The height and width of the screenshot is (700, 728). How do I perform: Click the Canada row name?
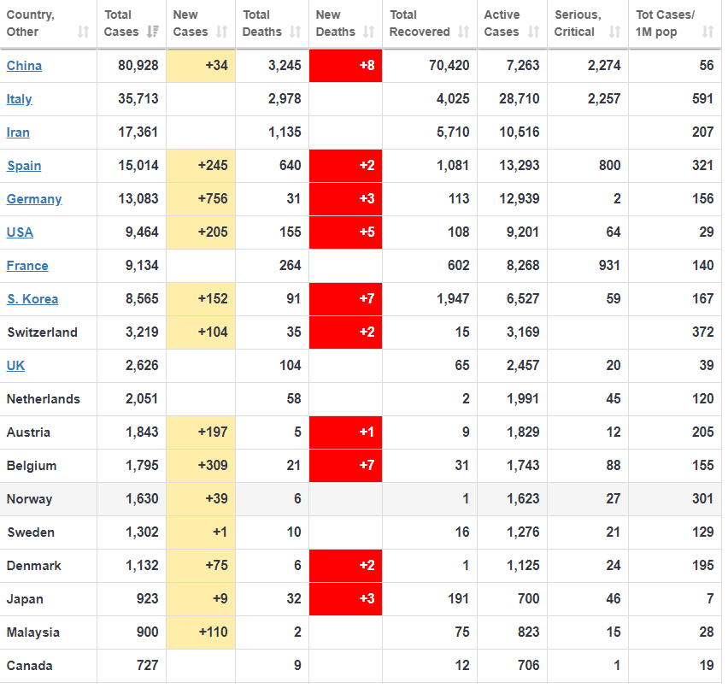(x=29, y=666)
